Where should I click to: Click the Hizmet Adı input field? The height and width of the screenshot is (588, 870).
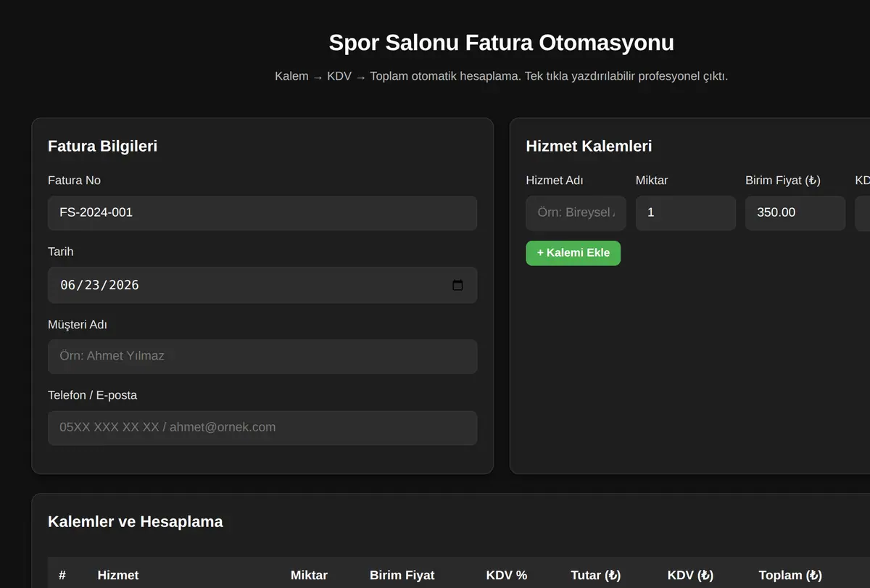pos(576,213)
